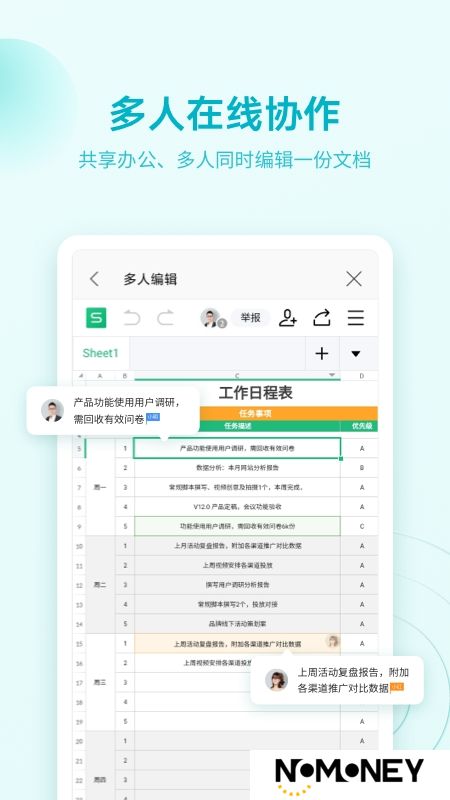Select row header 20

[80, 741]
